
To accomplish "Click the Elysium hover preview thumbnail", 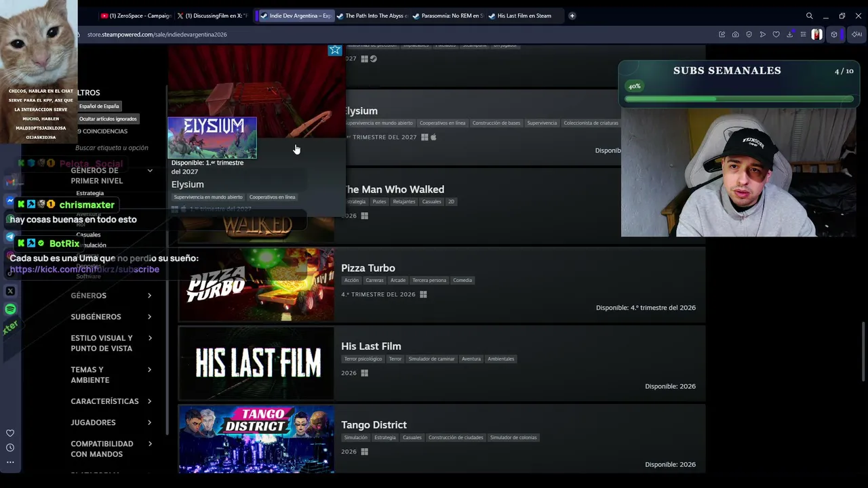I will coord(212,138).
